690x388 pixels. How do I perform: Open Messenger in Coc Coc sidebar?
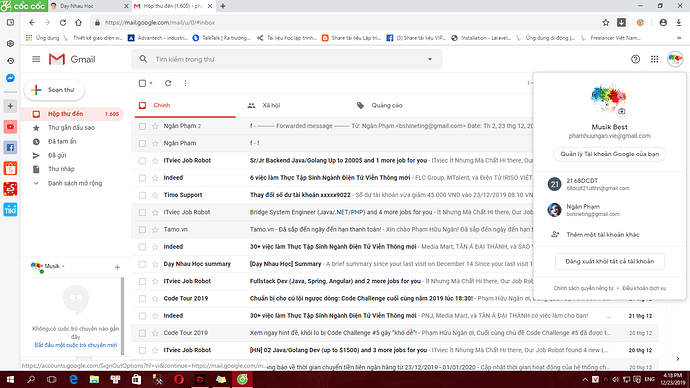point(11,78)
